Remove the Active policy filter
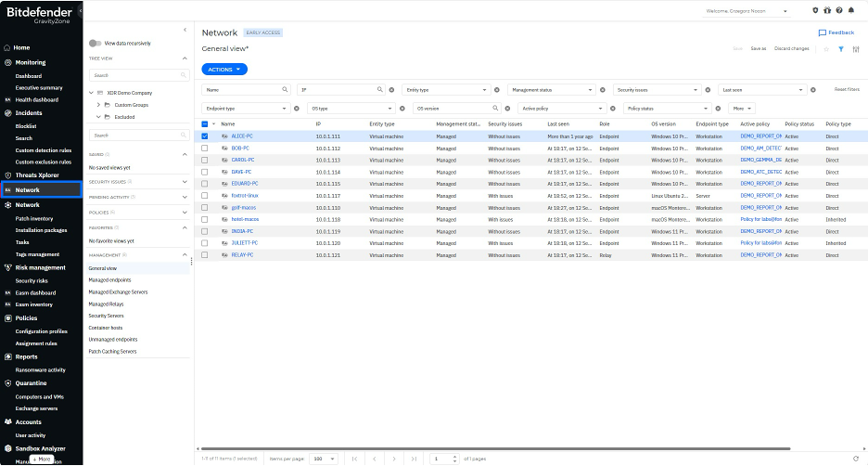 (612, 109)
